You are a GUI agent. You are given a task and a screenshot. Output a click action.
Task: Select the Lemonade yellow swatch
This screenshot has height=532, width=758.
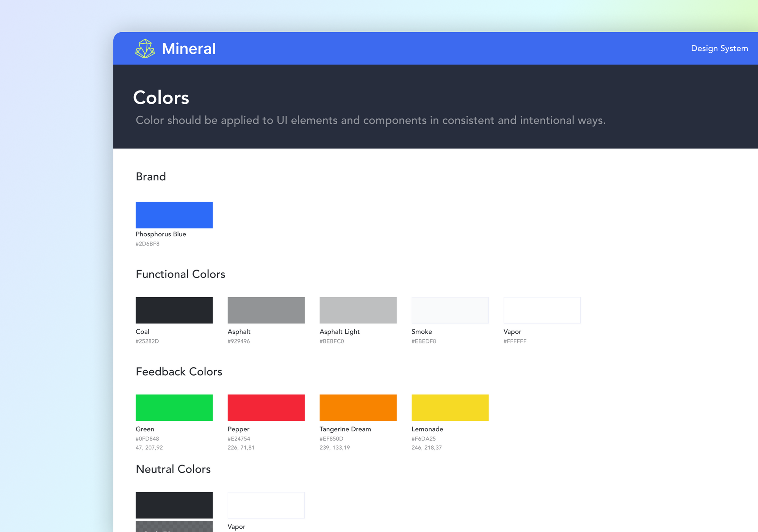[x=450, y=407]
